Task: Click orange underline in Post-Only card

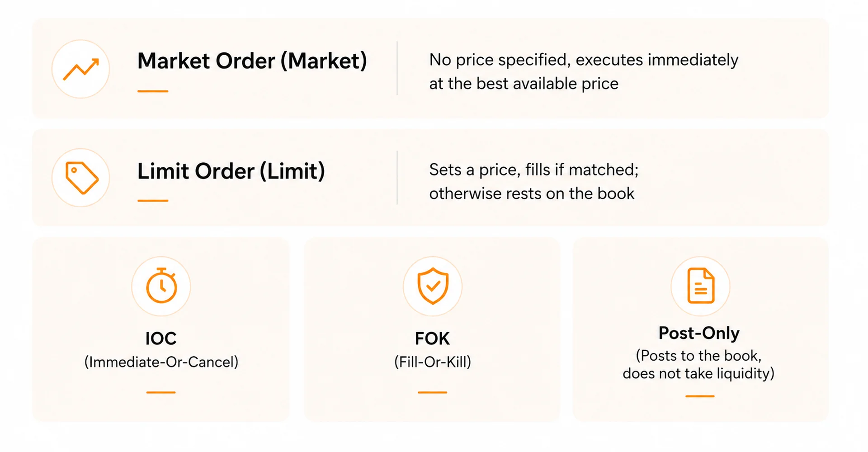Action: [x=700, y=396]
